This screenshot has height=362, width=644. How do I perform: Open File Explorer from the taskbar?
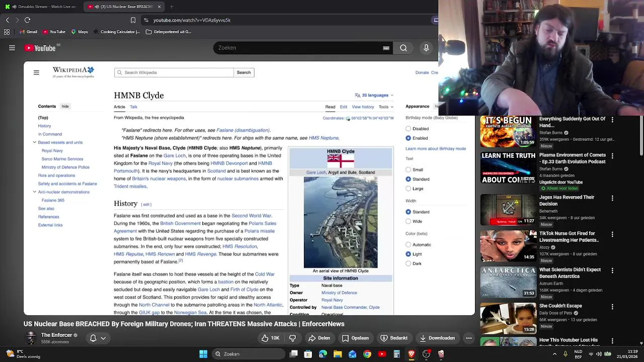click(x=338, y=354)
